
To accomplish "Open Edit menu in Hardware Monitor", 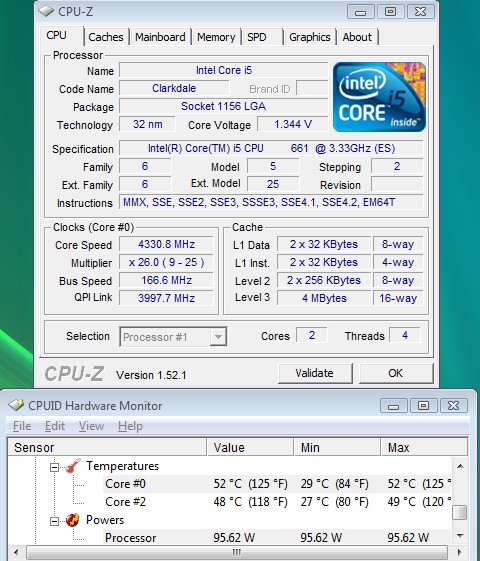I will pyautogui.click(x=55, y=426).
